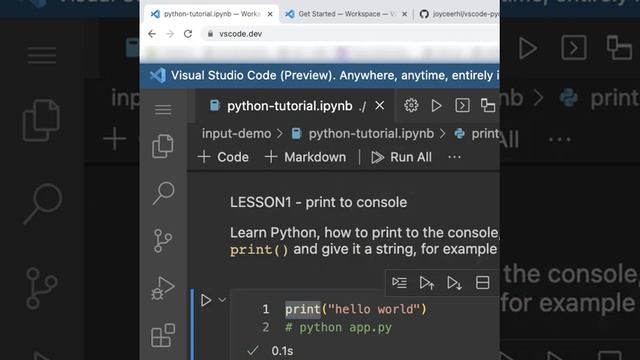Click the 0.1s execution time status
This screenshot has width=640, height=360.
(282, 351)
